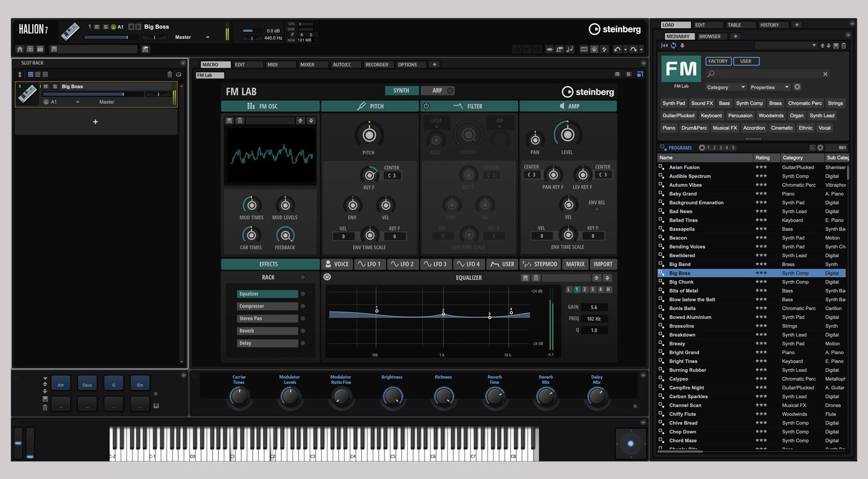Click the Brightness macro knob
868x479 pixels.
point(392,397)
